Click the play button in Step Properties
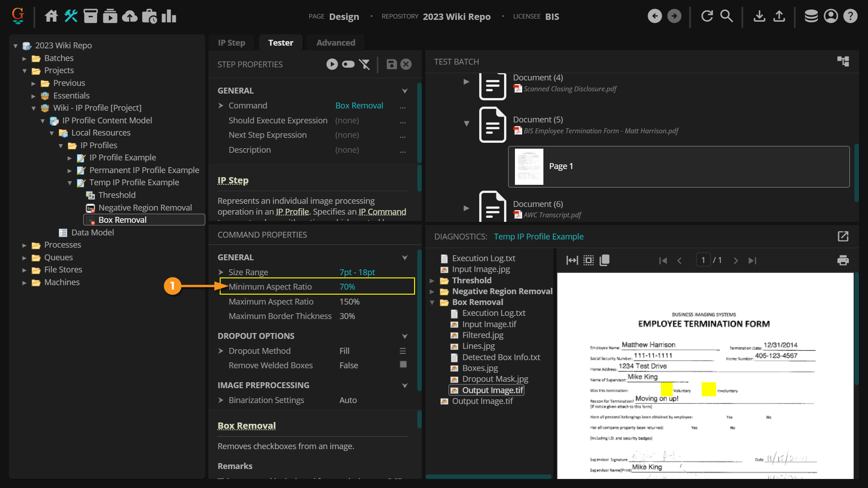The image size is (868, 488). pos(332,64)
